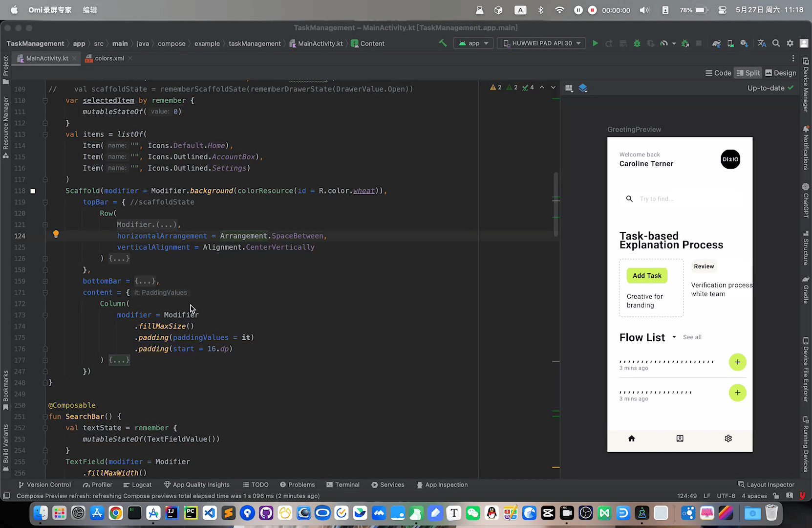The width and height of the screenshot is (812, 528).
Task: Switch to the colors.xml tab
Action: tap(109, 58)
